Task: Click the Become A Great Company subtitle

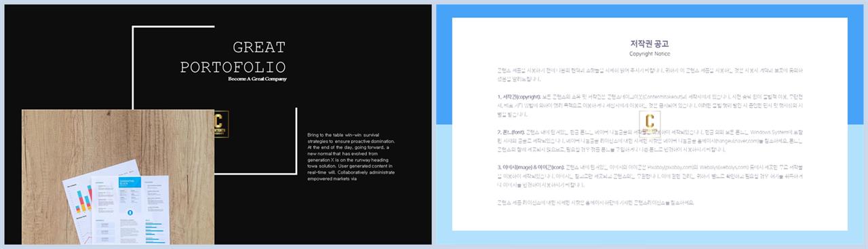Action: [257, 79]
